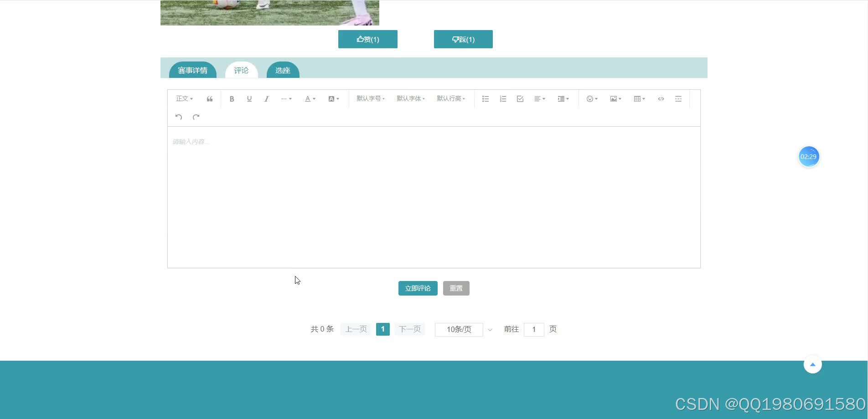Image resolution: width=868 pixels, height=419 pixels.
Task: Click the blockquote icon in editor toolbar
Action: (x=210, y=99)
